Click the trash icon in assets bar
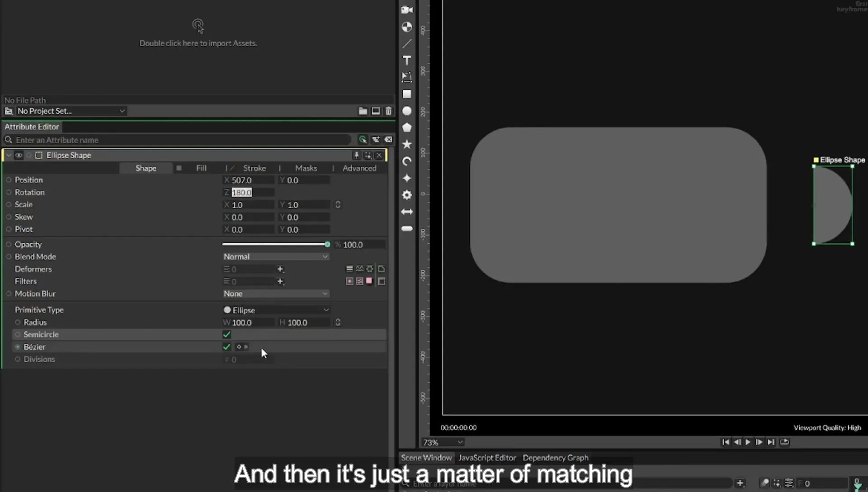 [388, 111]
